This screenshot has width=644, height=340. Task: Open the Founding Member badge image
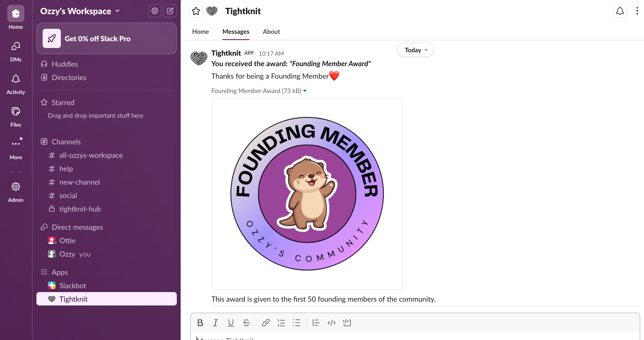[307, 194]
